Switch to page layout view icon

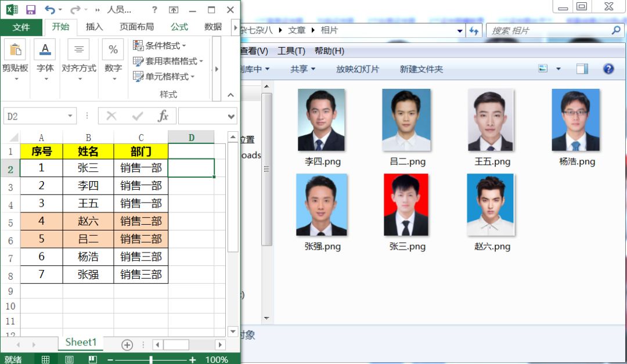coord(69,359)
